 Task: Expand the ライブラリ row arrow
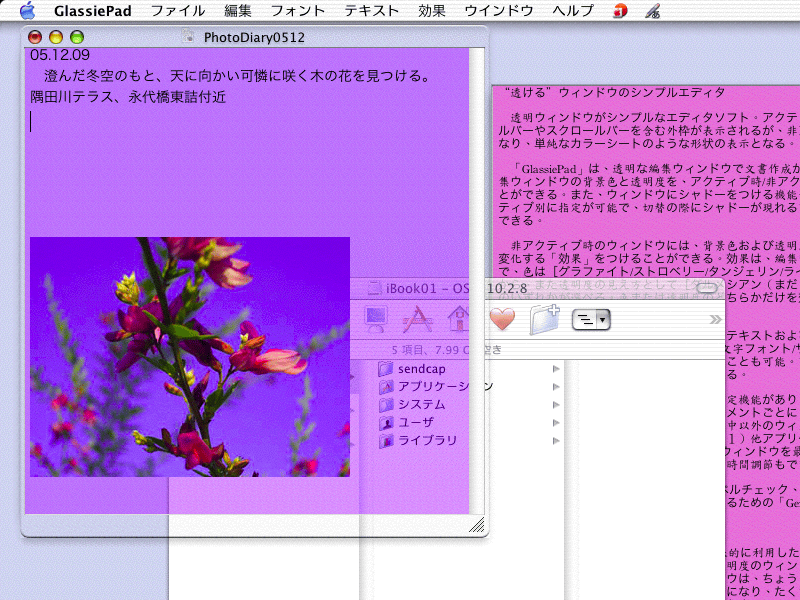pyautogui.click(x=556, y=441)
